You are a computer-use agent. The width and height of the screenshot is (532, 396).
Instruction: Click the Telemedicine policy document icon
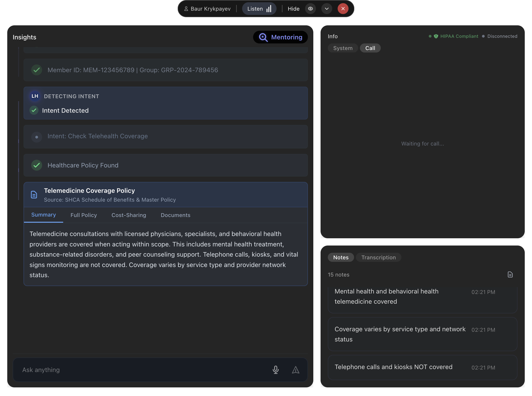point(34,195)
